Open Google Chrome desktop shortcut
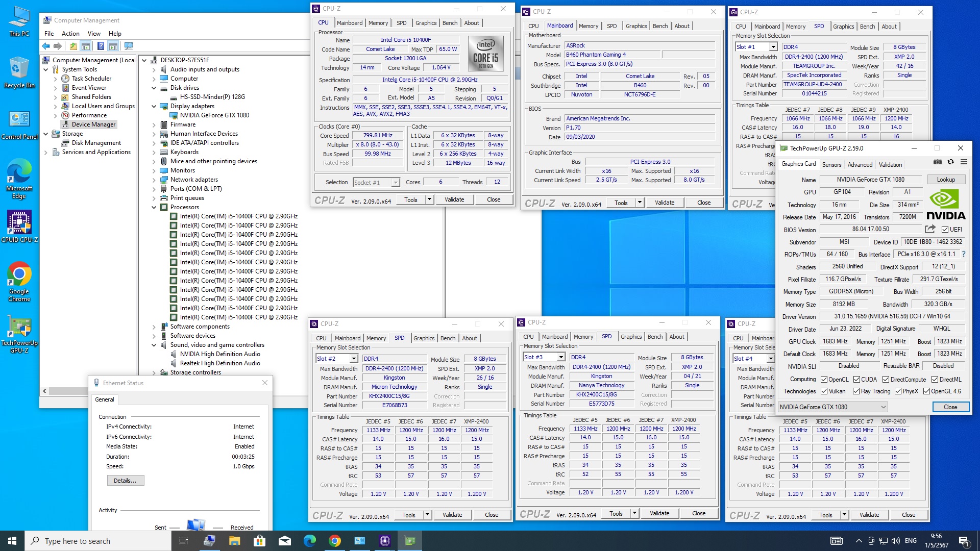 (19, 282)
